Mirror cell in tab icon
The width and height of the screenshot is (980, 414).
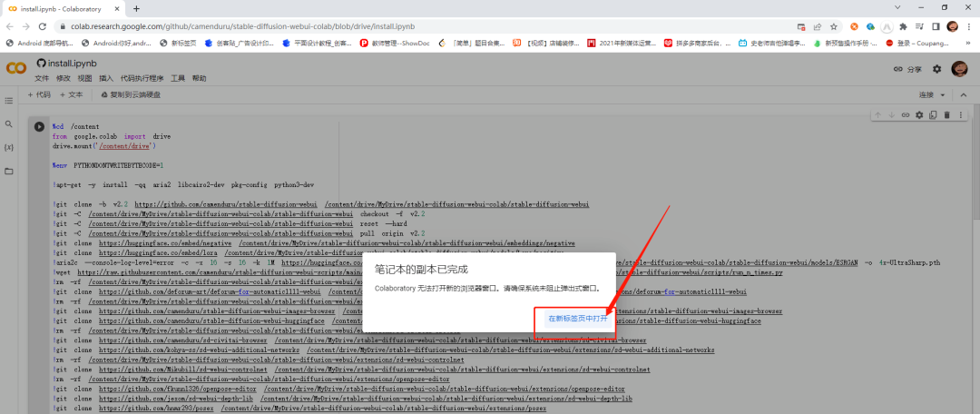click(x=933, y=115)
